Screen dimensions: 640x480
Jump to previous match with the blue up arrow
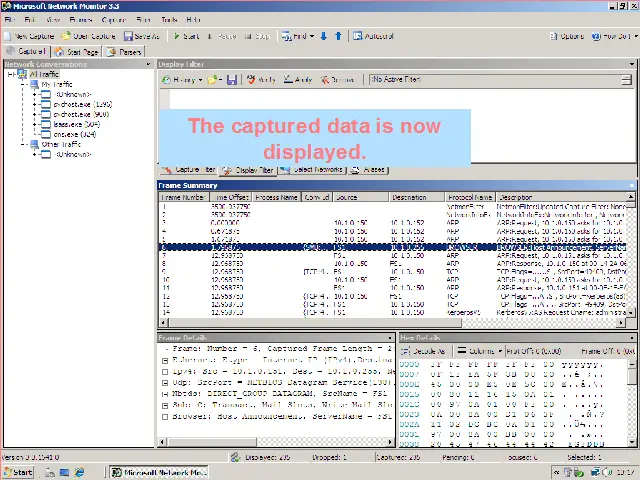pos(338,36)
